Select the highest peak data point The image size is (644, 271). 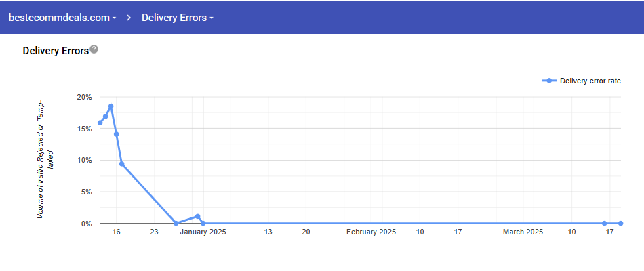(x=110, y=106)
